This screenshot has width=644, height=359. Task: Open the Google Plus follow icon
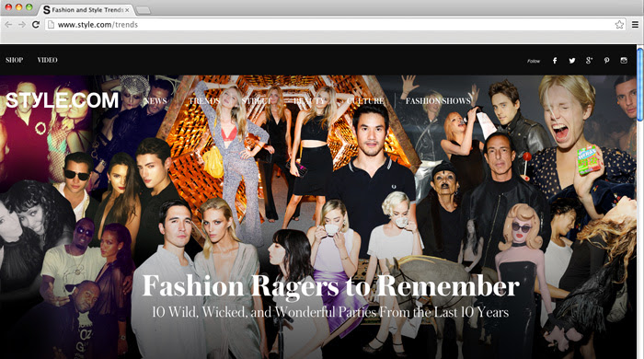(x=589, y=61)
